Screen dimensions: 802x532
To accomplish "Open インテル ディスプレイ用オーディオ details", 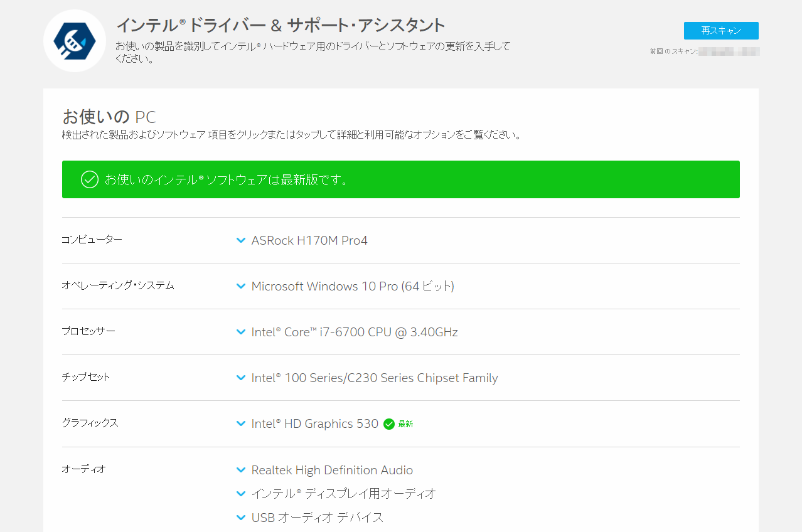I will (x=344, y=494).
